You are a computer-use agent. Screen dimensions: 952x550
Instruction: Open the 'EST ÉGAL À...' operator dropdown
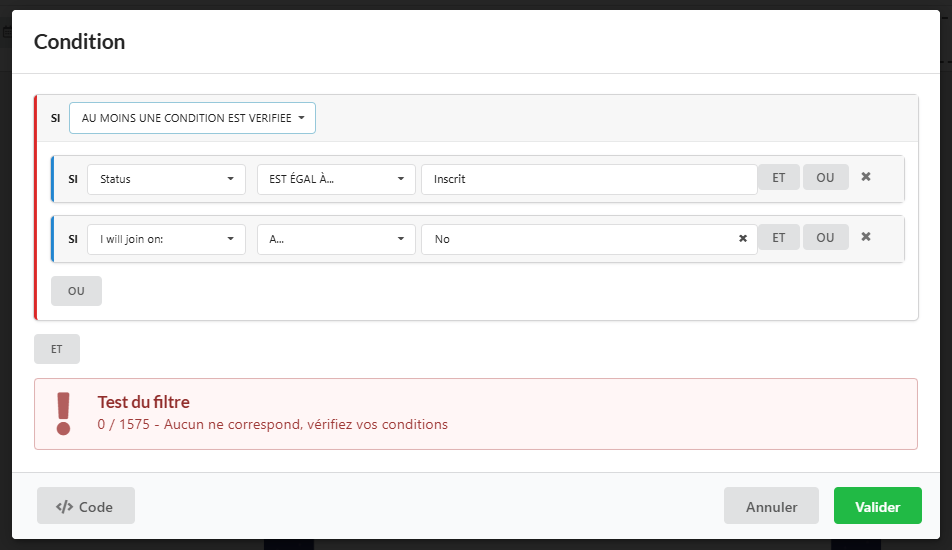click(335, 179)
